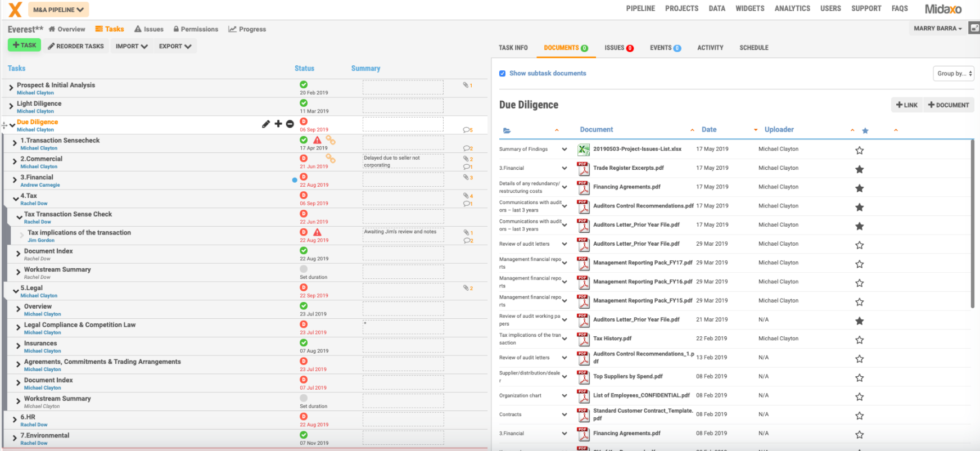Click red status icon for 3.Financial
This screenshot has width=980, height=451.
pos(304,177)
